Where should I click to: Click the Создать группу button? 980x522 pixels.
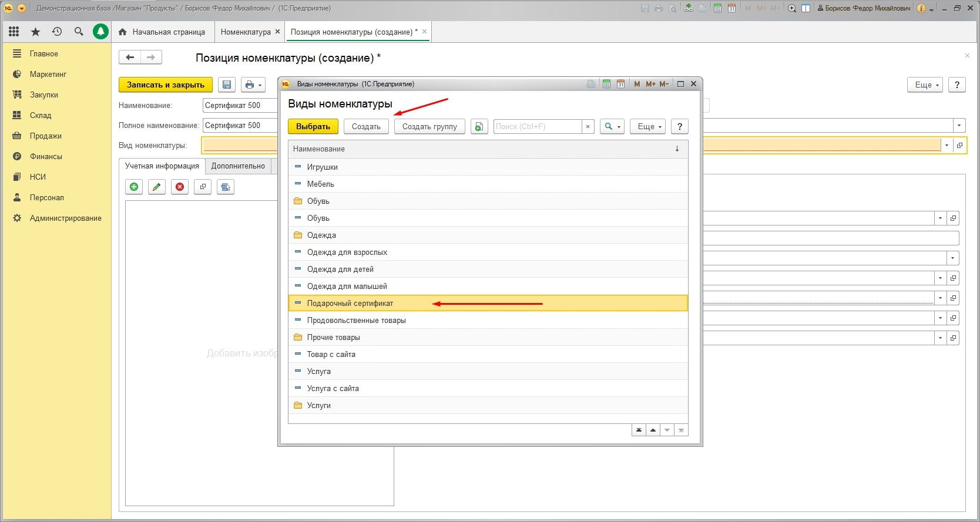[x=429, y=126]
